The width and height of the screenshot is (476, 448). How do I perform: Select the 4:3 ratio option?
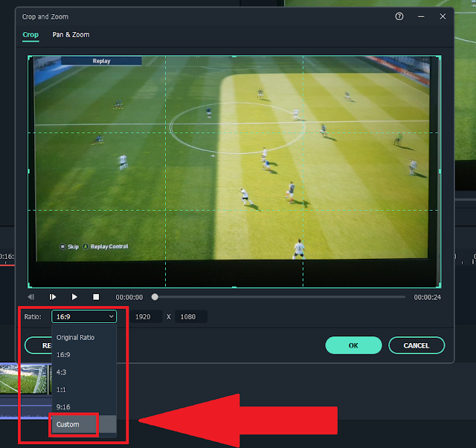point(84,372)
